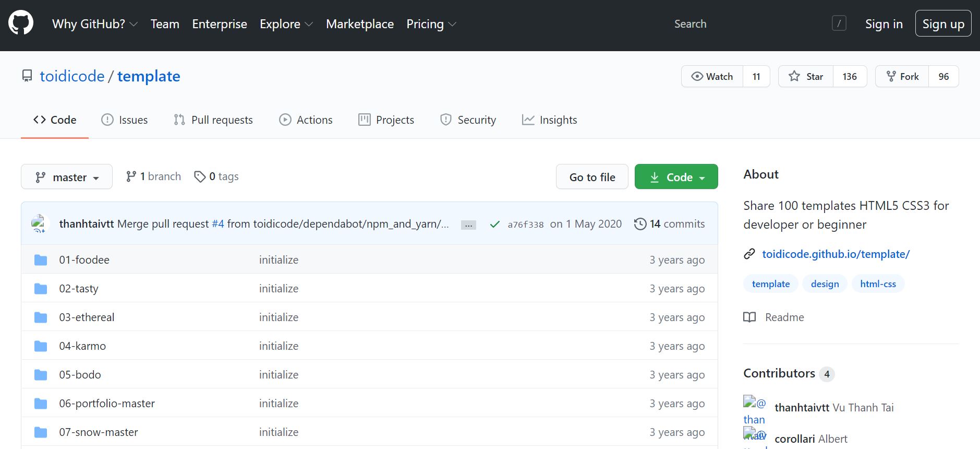Click the commit author avatar thumbnail
The height and width of the screenshot is (449, 980).
click(40, 223)
